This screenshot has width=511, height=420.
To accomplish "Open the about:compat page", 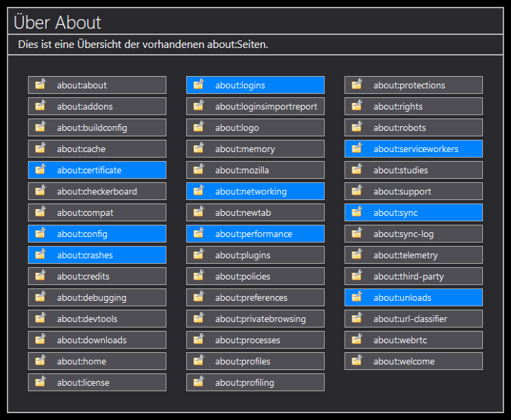I will pos(97,212).
